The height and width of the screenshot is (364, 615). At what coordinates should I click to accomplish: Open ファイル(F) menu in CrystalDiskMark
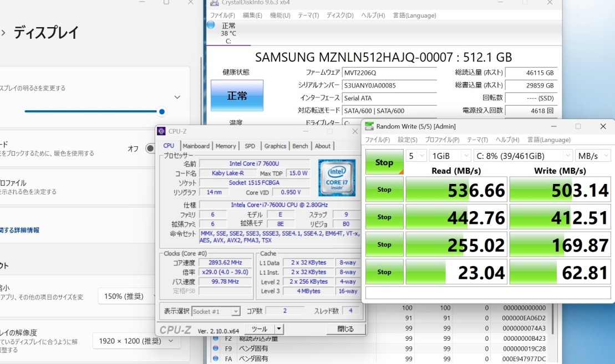click(377, 140)
